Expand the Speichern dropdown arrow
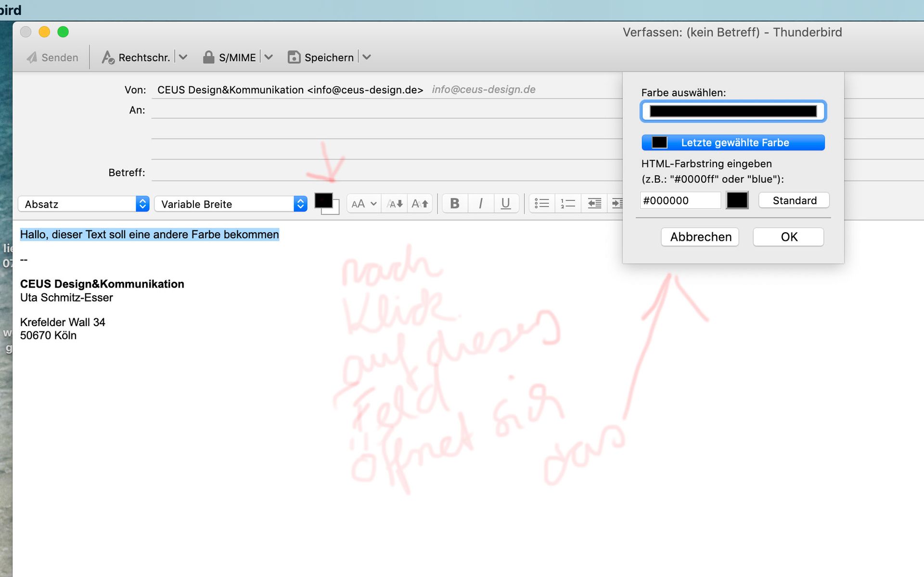Image resolution: width=924 pixels, height=577 pixels. tap(367, 57)
